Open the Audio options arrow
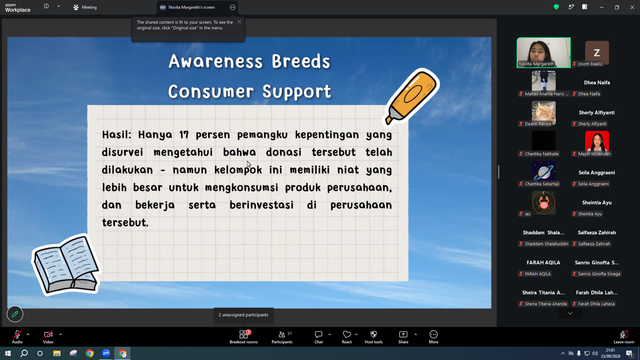This screenshot has height=360, width=640. 28,334
